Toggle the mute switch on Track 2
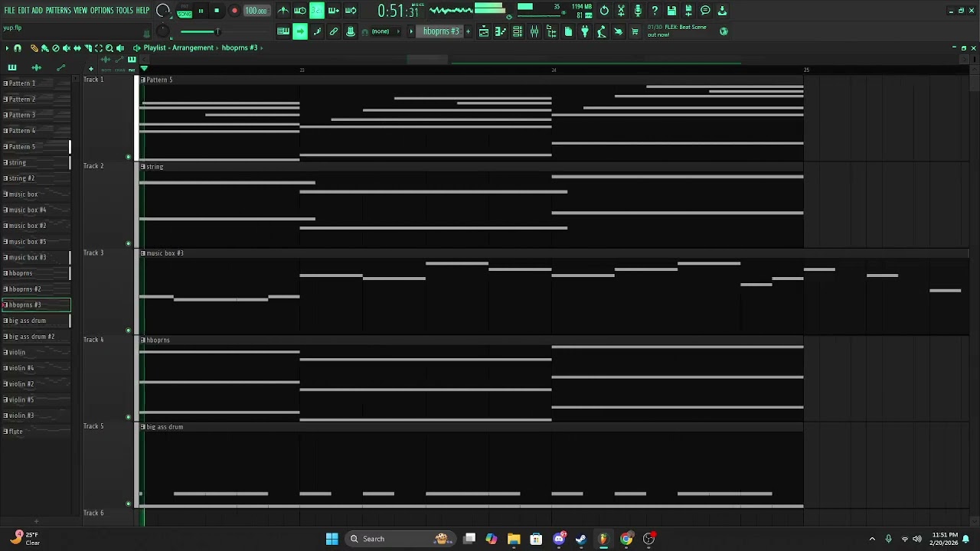 [x=129, y=243]
